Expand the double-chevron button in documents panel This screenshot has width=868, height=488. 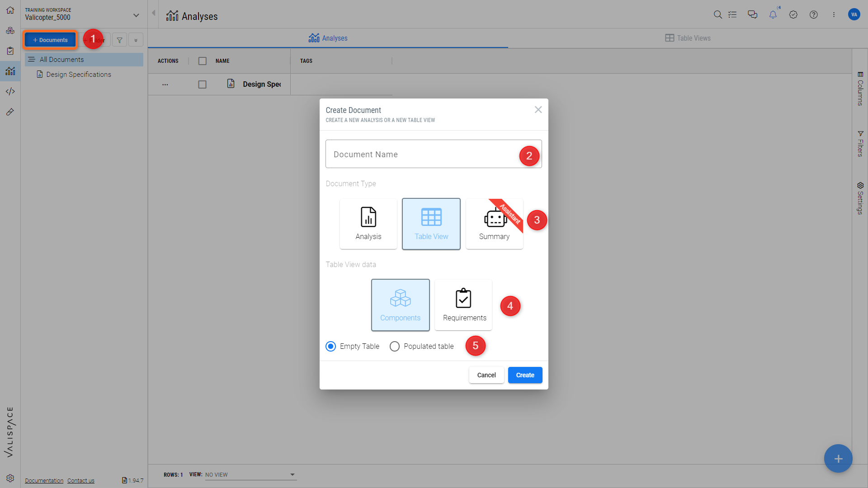click(x=136, y=40)
